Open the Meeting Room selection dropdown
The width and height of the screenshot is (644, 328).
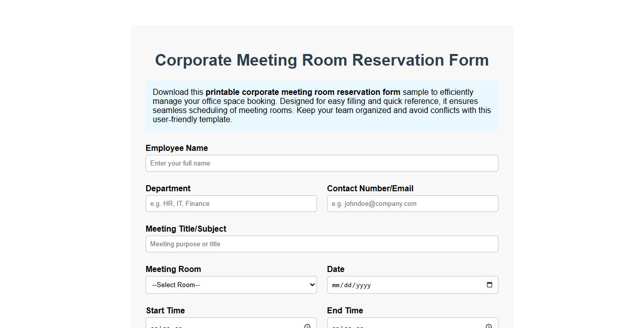(x=231, y=285)
